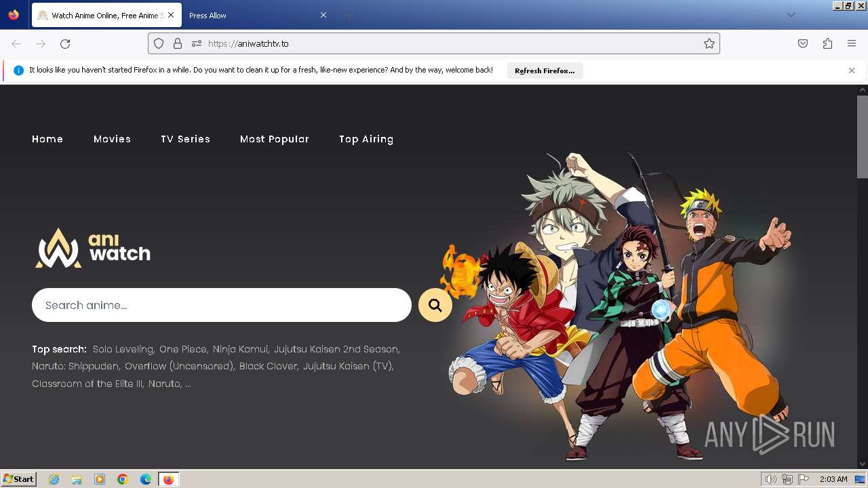This screenshot has width=868, height=488.
Task: Open the Extensions puzzle icon
Action: [827, 43]
